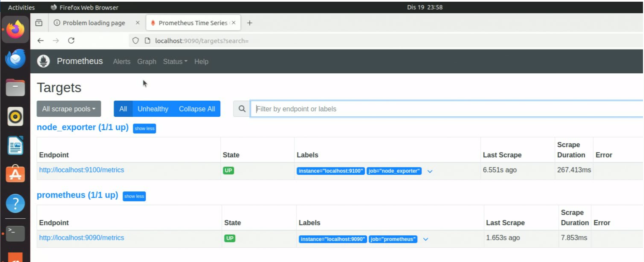The image size is (644, 262).
Task: Click the Prometheus flame logo
Action: point(43,61)
